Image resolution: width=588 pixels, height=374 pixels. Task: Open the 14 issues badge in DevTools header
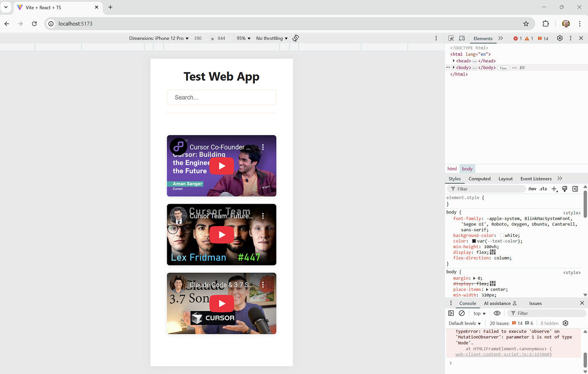pyautogui.click(x=543, y=39)
